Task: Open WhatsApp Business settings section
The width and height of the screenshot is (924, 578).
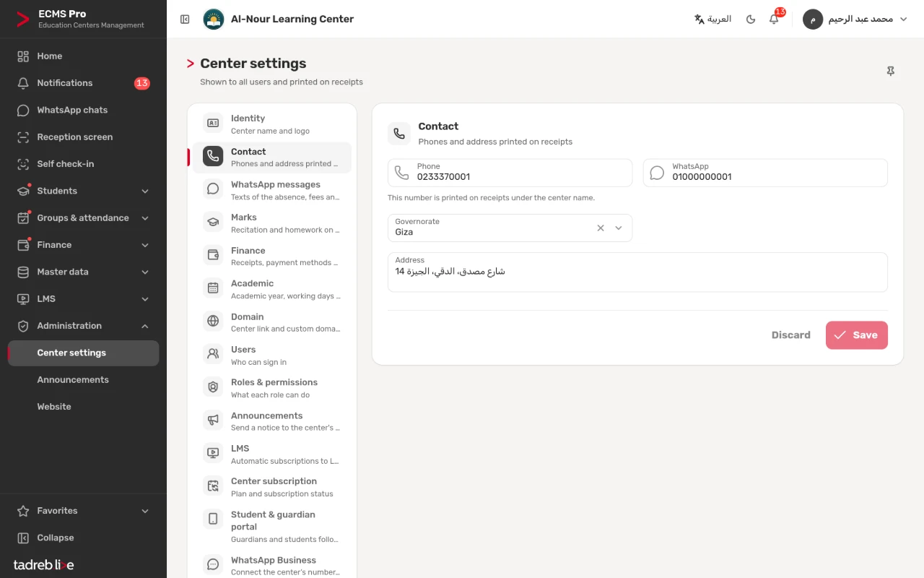Action: pyautogui.click(x=272, y=565)
